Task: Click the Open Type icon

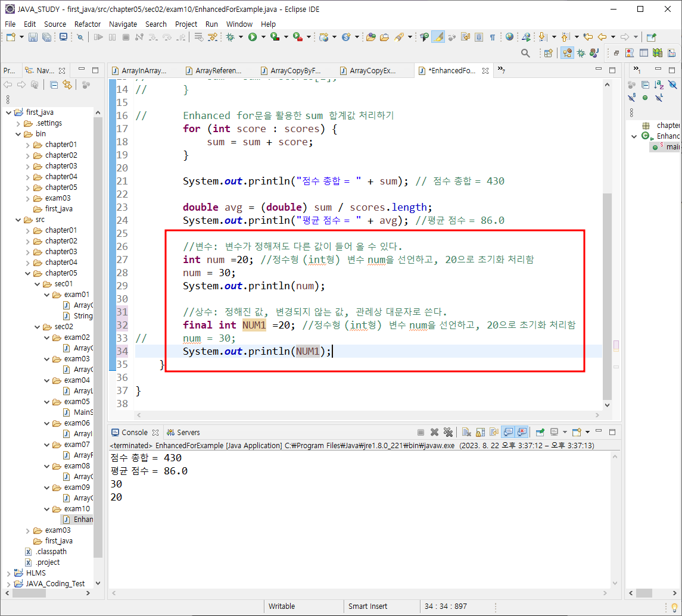Action: pyautogui.click(x=371, y=37)
